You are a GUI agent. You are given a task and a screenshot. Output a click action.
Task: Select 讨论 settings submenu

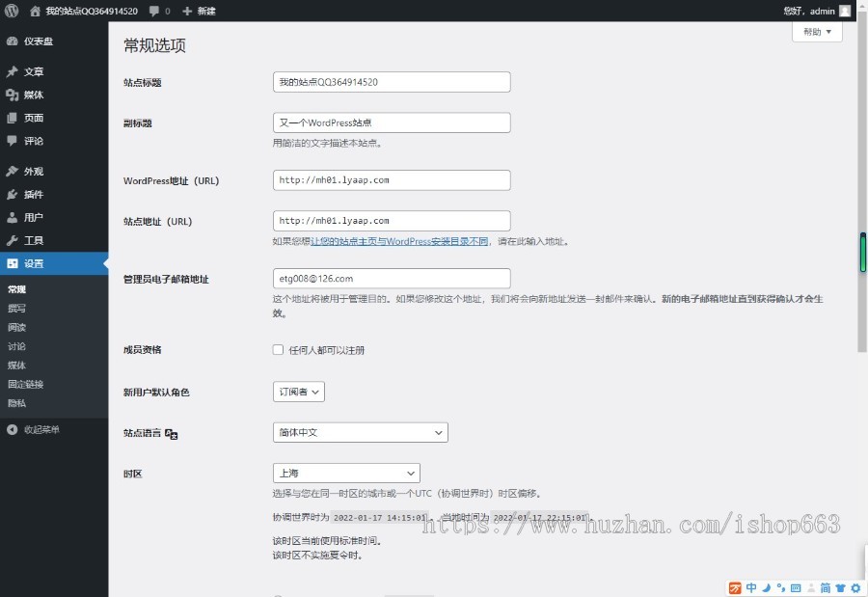click(16, 346)
